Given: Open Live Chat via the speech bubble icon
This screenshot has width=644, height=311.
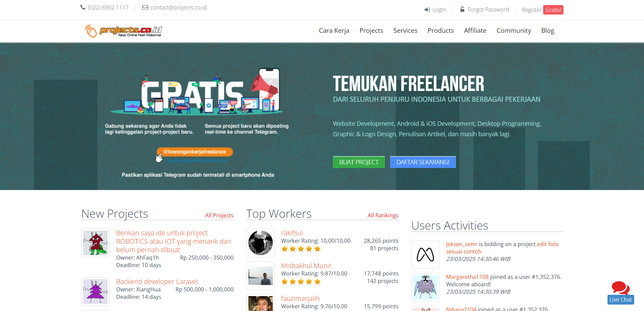Looking at the screenshot, I should 620,288.
